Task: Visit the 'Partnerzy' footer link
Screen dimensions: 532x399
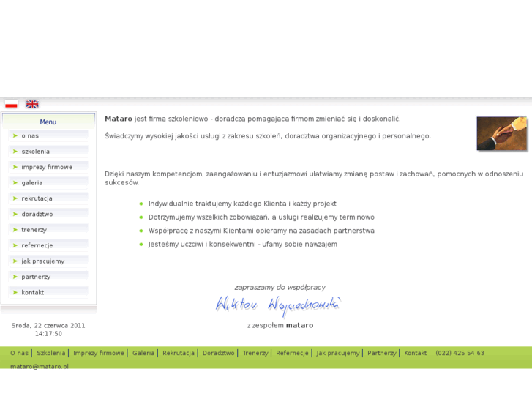Action: [382, 353]
